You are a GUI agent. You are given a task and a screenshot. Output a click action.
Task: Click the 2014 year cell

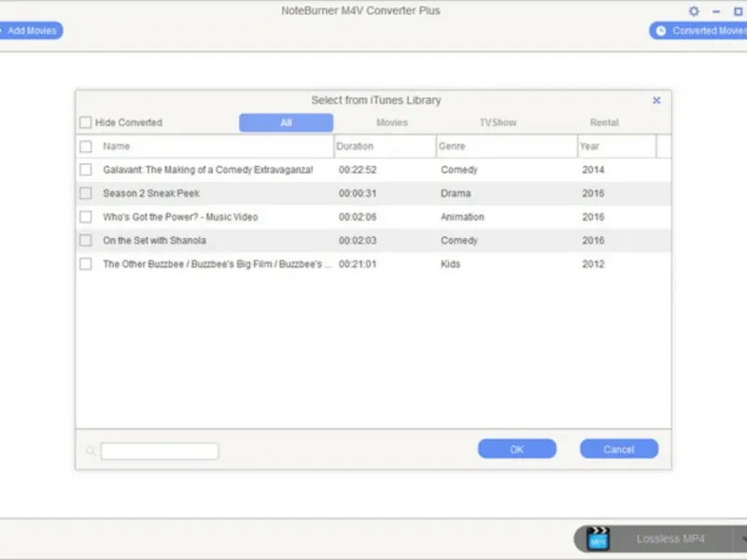coord(593,170)
